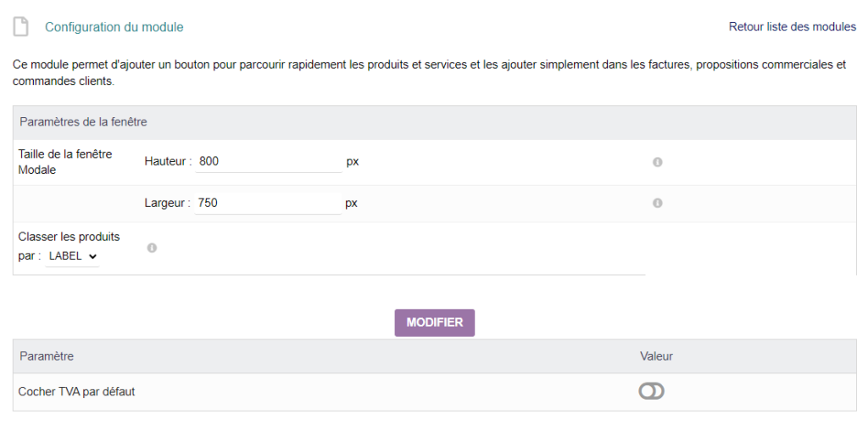Click the Valeur column header
This screenshot has height=431, width=868.
[656, 356]
